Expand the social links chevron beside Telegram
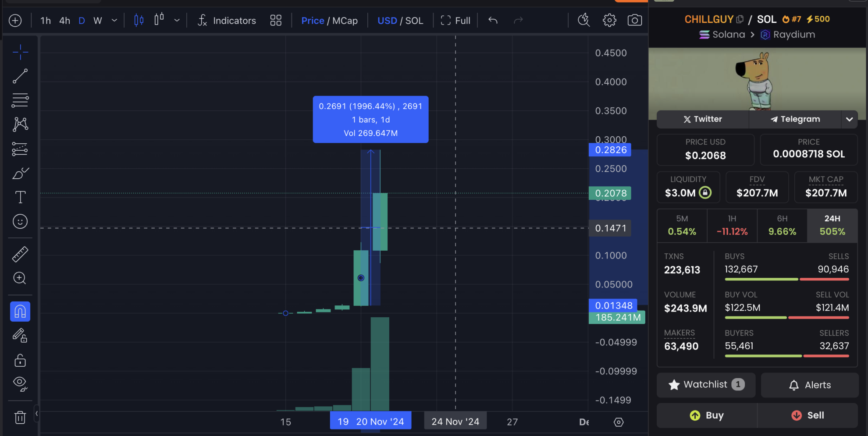 (849, 119)
